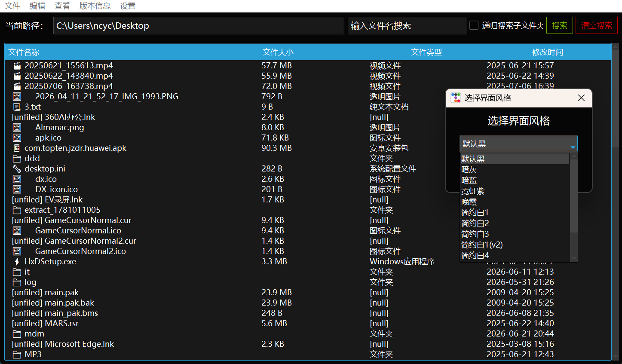
Task: Click the 安卓安装包 type cell
Action: click(x=389, y=148)
